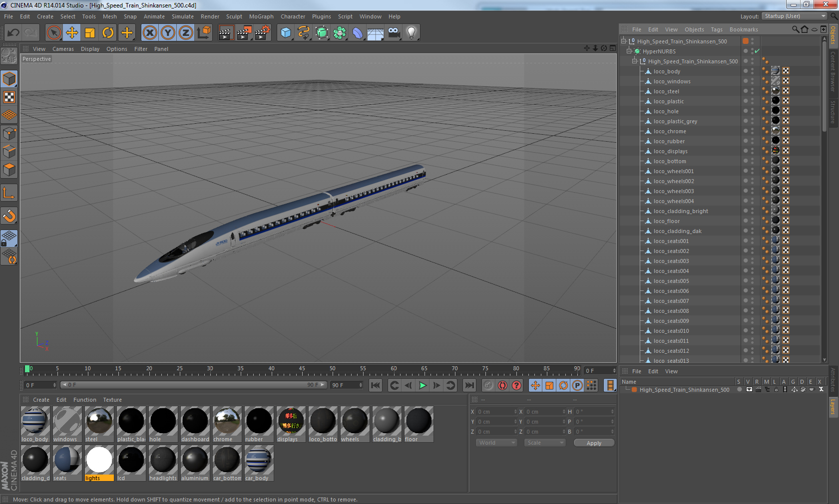839x504 pixels.
Task: Click the X position input field
Action: click(497, 412)
